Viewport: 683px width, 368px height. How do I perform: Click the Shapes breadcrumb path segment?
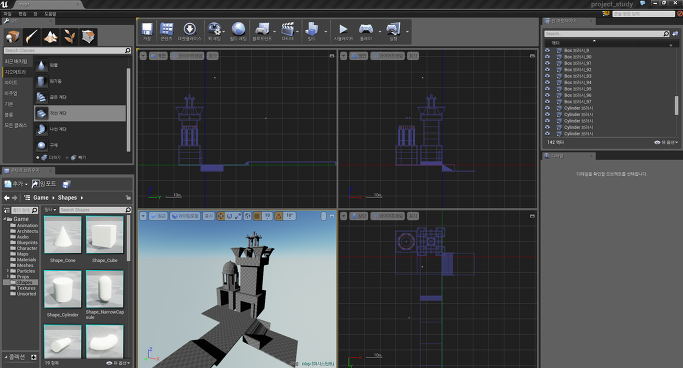pos(67,198)
